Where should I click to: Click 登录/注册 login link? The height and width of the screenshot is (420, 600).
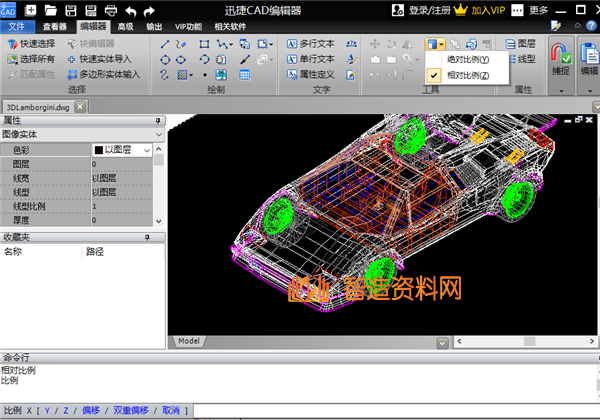(428, 10)
